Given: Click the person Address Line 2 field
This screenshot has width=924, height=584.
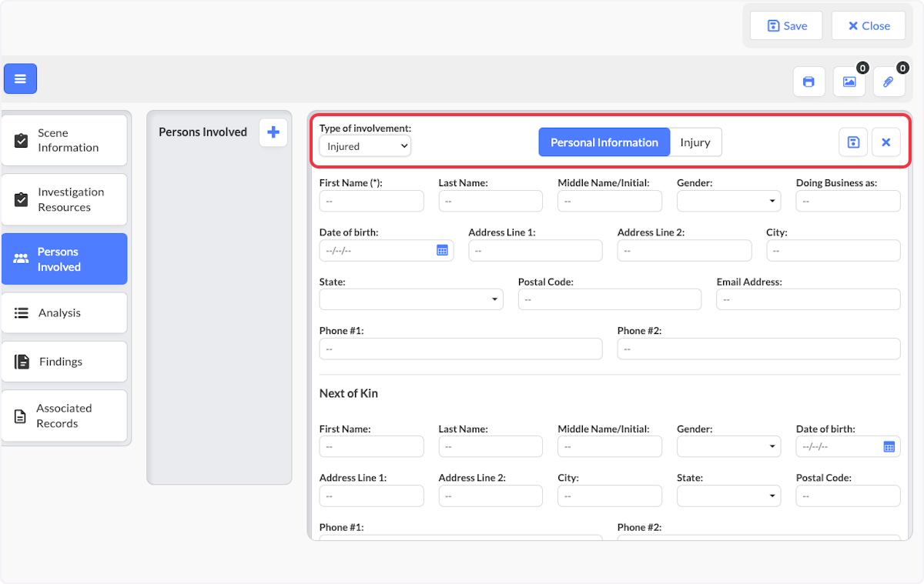Looking at the screenshot, I should [x=685, y=250].
